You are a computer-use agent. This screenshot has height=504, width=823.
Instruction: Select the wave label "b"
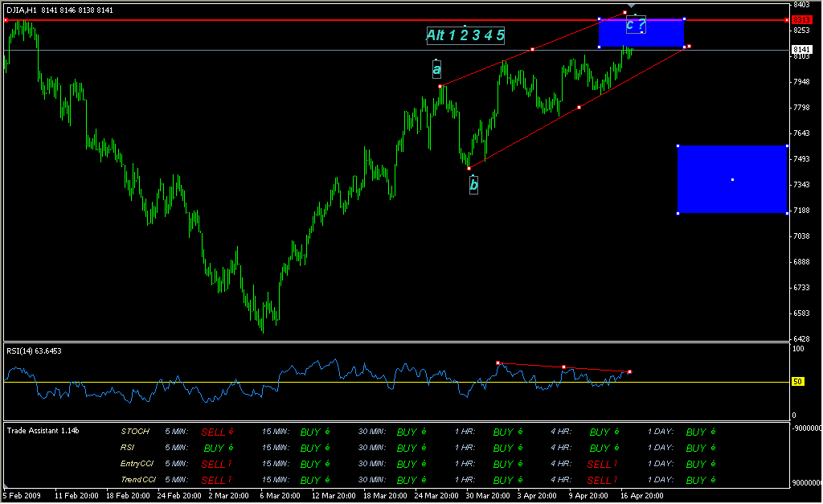tap(473, 185)
